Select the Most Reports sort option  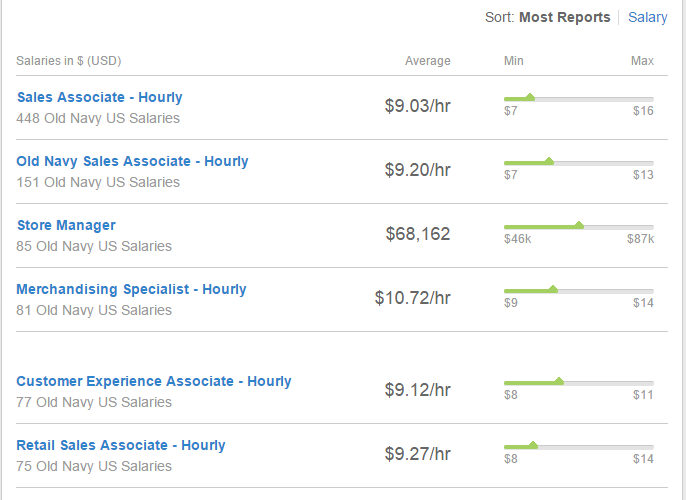pos(564,17)
